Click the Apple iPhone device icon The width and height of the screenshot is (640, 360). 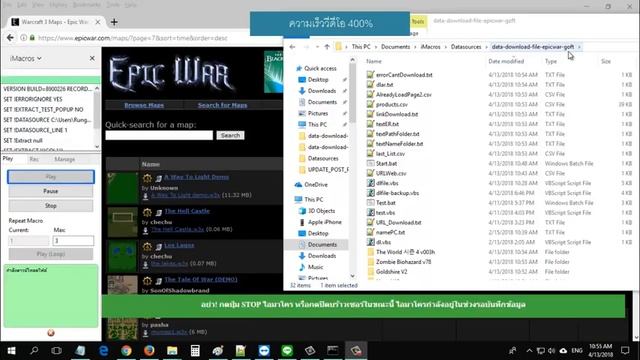pos(302,222)
